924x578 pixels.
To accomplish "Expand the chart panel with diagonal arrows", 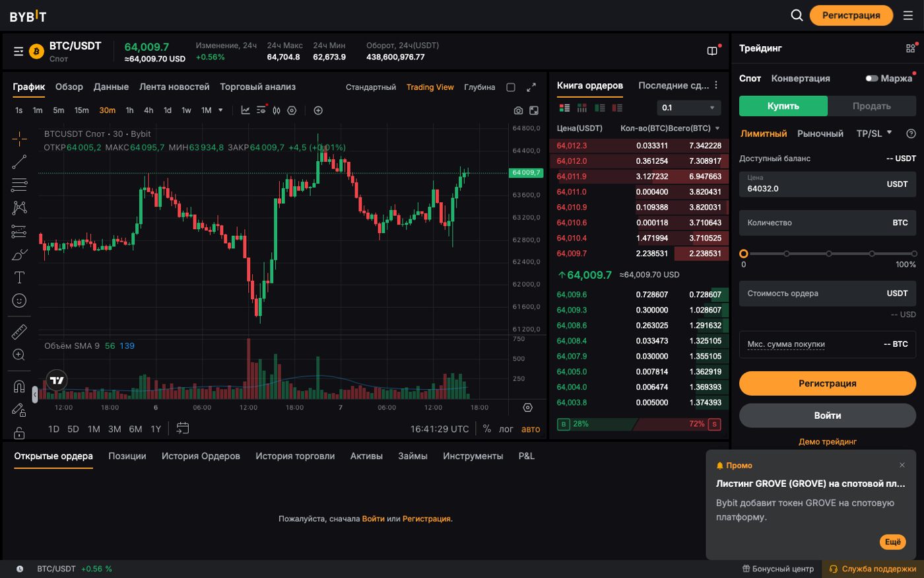I will [x=531, y=87].
